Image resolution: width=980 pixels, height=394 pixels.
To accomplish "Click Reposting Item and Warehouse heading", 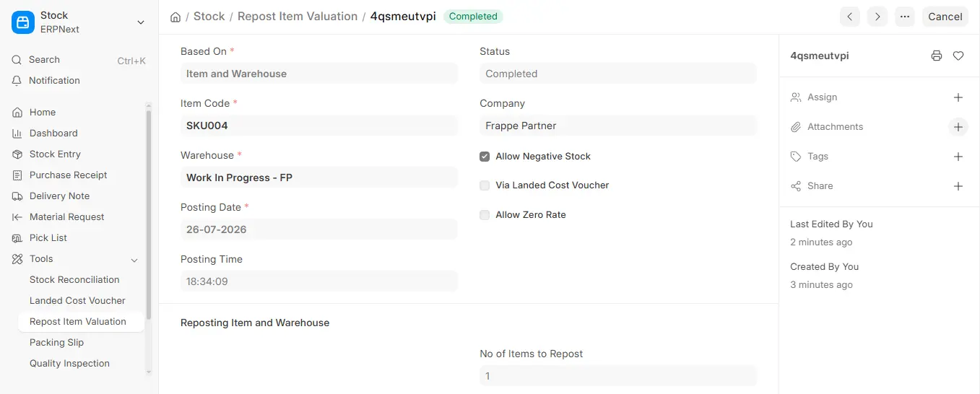I will (x=255, y=323).
